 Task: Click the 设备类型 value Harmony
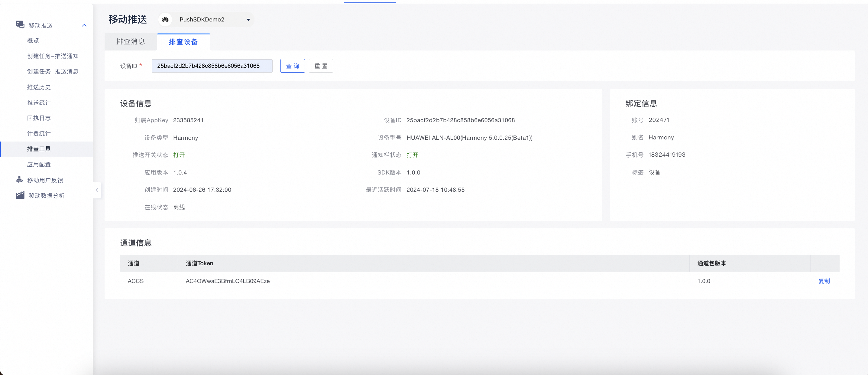coord(186,138)
